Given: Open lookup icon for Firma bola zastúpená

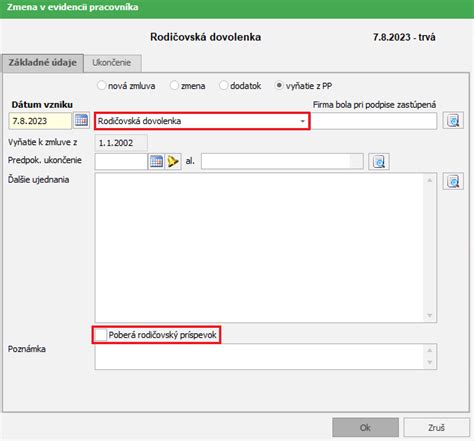Looking at the screenshot, I should [453, 120].
